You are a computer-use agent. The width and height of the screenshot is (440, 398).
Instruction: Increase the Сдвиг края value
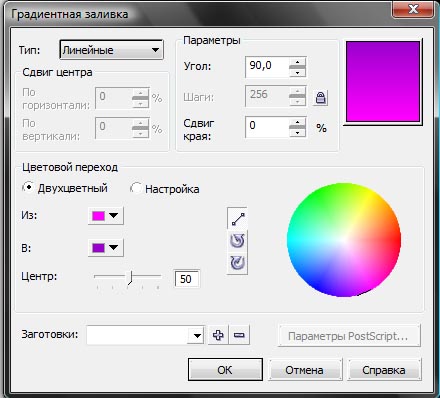297,122
